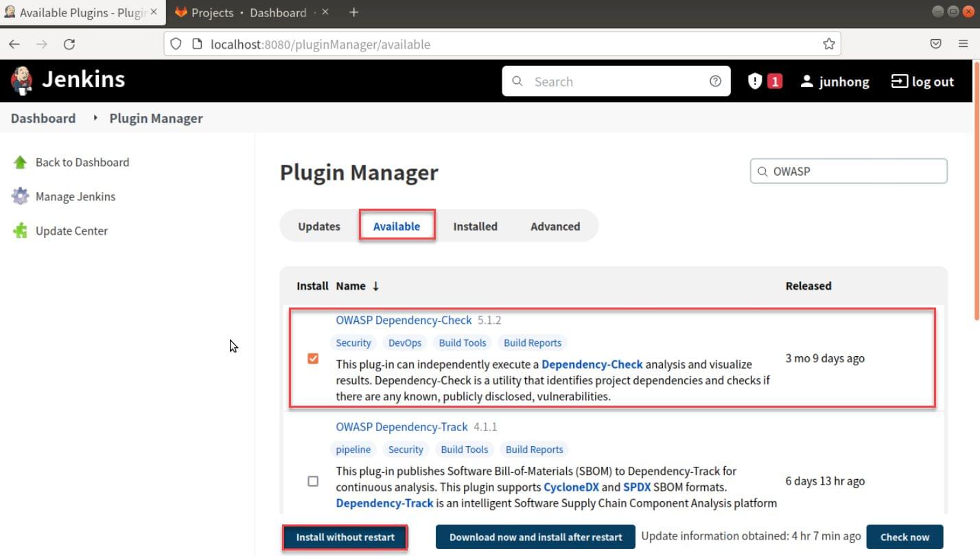This screenshot has width=980, height=556.
Task: Select the Available tab
Action: point(397,226)
